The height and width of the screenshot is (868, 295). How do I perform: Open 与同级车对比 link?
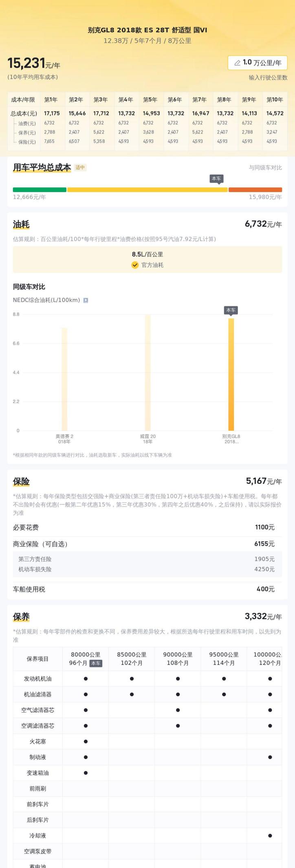(x=265, y=168)
